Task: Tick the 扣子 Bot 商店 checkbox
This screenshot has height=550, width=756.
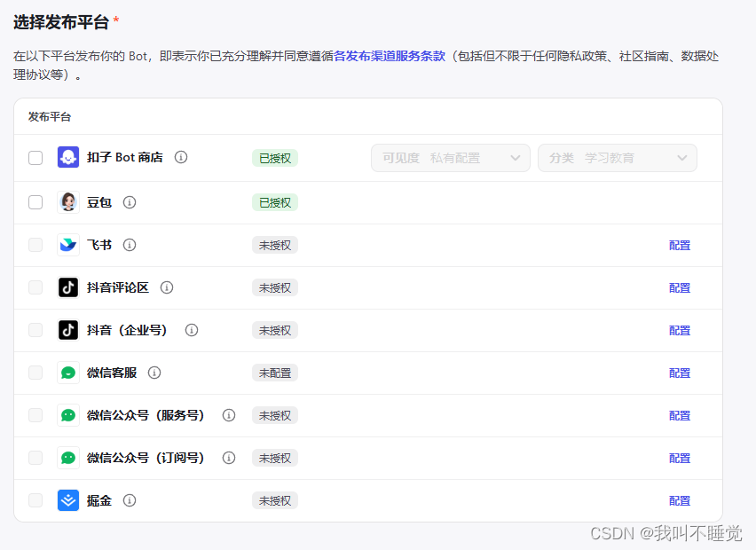Action: pyautogui.click(x=35, y=158)
